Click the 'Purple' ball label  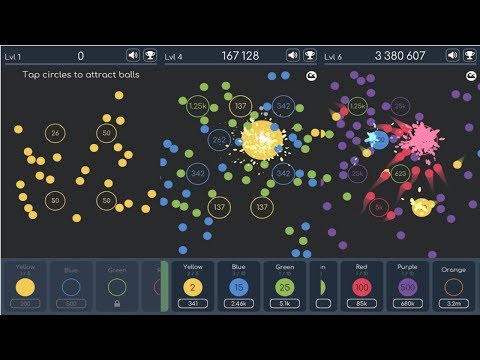point(407,267)
